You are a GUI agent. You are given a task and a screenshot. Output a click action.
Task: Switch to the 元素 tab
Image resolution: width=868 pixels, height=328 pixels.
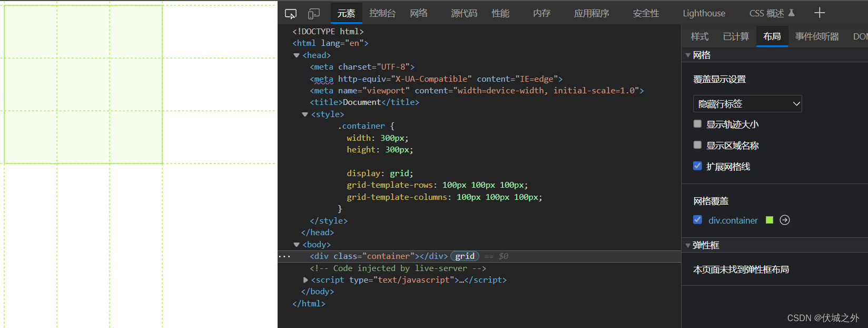(346, 13)
